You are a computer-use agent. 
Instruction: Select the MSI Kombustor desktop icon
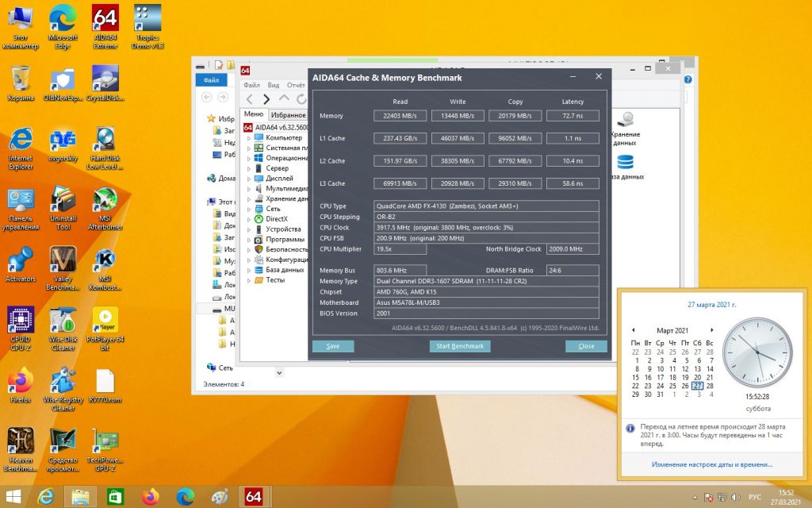[105, 268]
